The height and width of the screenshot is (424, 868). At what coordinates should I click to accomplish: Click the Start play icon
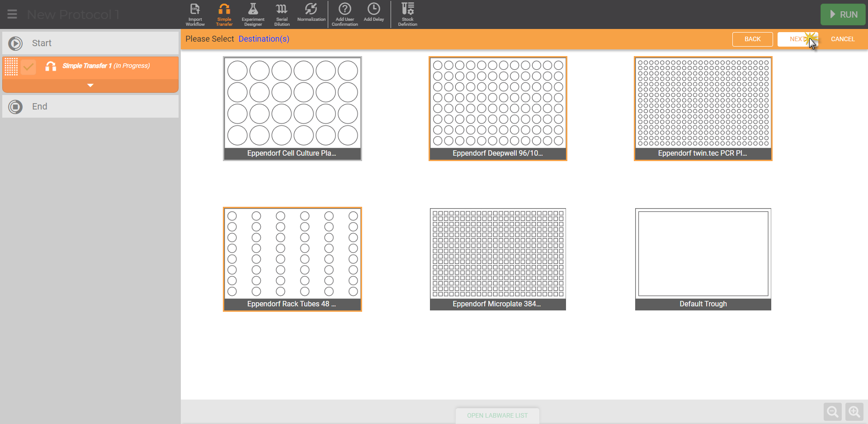15,43
